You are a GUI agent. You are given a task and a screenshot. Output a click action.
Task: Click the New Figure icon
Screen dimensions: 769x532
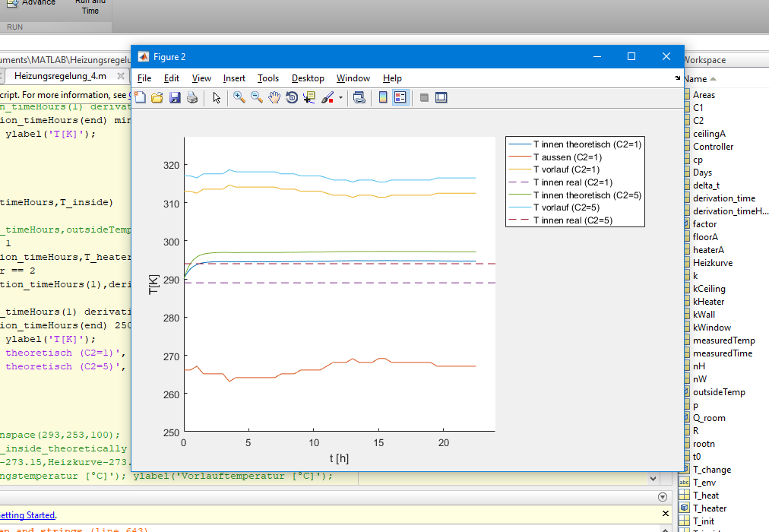141,97
